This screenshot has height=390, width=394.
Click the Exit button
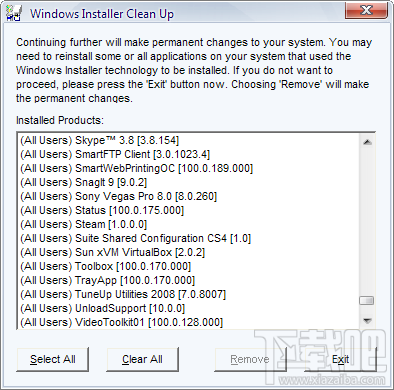(340, 359)
